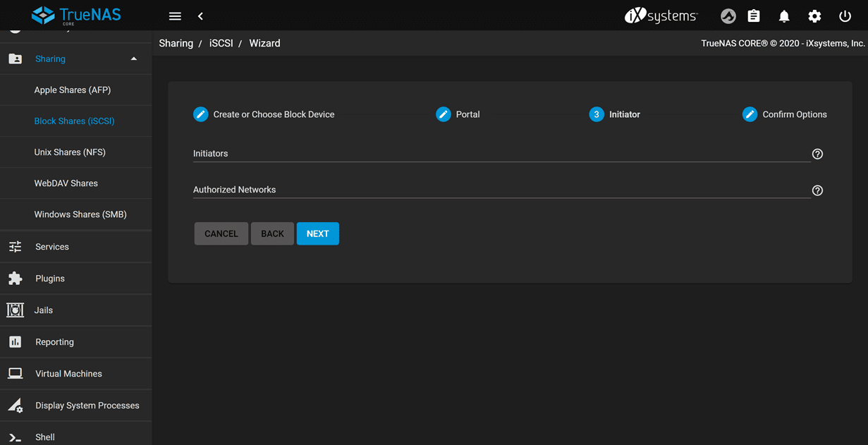Open TrueCommand status icon in the top bar
Image resolution: width=868 pixels, height=445 pixels.
tap(728, 16)
